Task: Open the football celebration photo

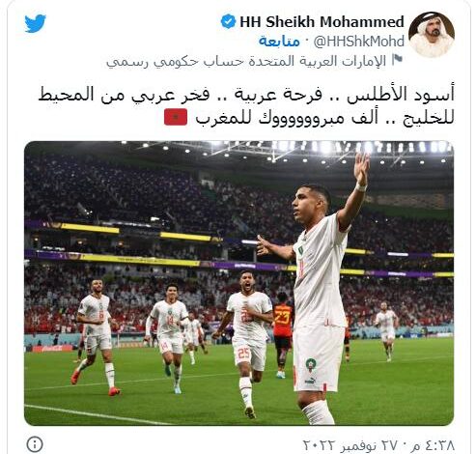Action: [x=238, y=283]
